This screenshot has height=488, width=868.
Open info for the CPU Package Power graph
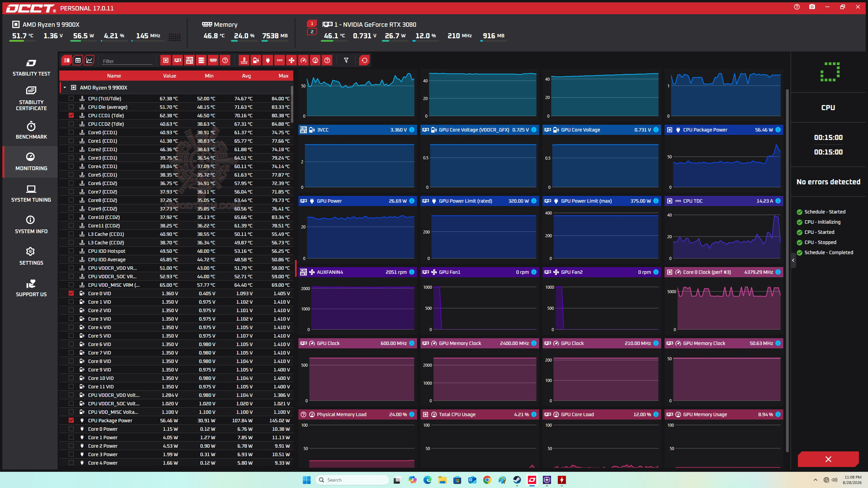pos(778,130)
